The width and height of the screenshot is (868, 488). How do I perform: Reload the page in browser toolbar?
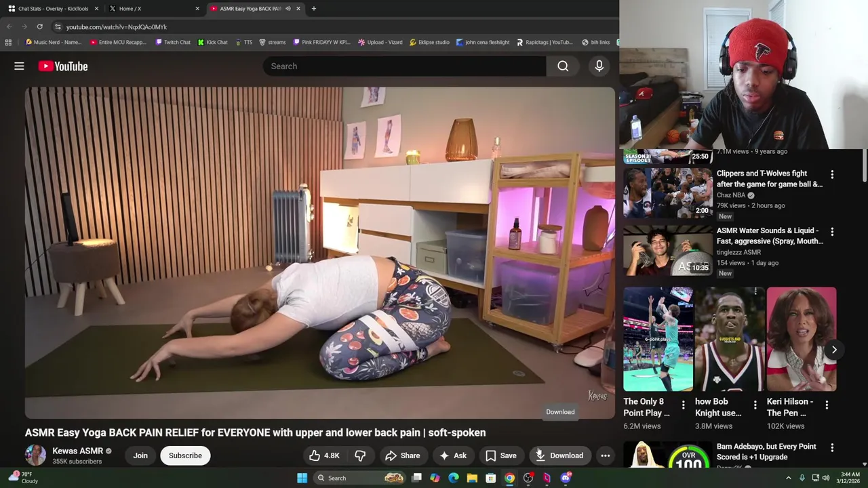point(39,26)
